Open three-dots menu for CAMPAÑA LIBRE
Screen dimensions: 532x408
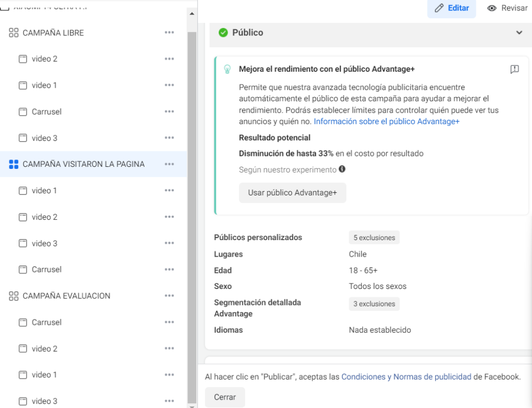pos(169,32)
